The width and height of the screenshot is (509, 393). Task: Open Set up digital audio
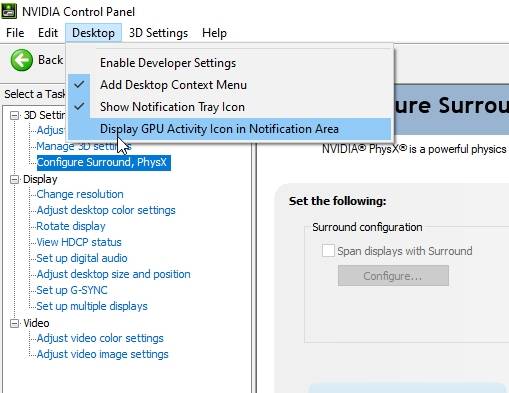pyautogui.click(x=82, y=258)
